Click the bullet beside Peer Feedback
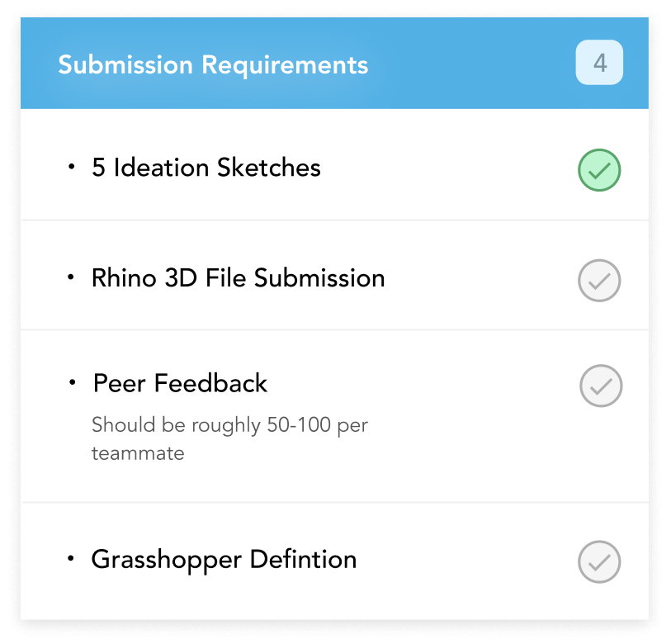This screenshot has width=671, height=644. [x=73, y=382]
